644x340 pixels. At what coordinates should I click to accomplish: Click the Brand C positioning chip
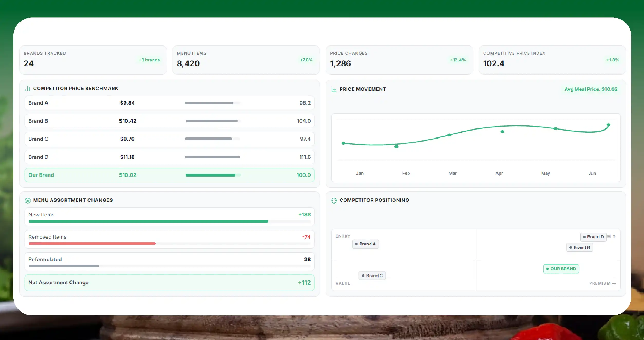pos(372,276)
